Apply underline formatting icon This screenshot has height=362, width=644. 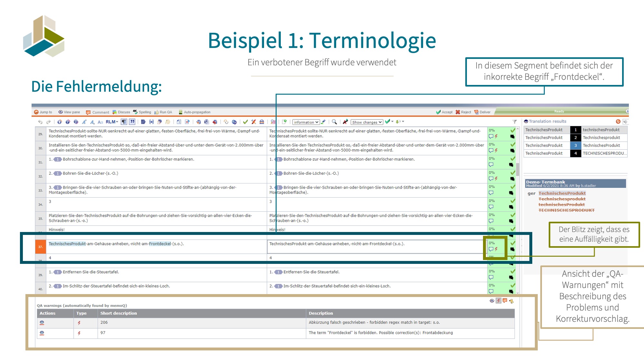(76, 122)
